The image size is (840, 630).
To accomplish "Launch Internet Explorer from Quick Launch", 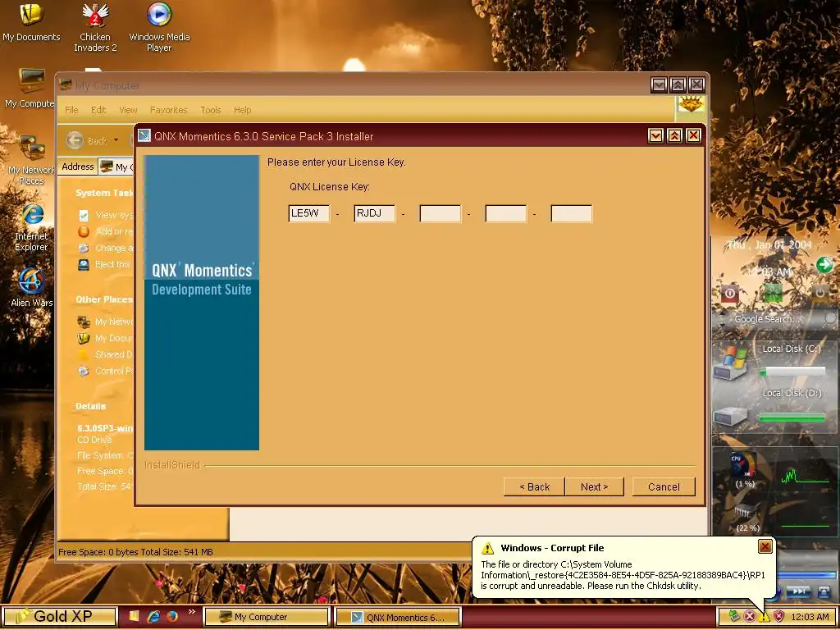I will (153, 617).
